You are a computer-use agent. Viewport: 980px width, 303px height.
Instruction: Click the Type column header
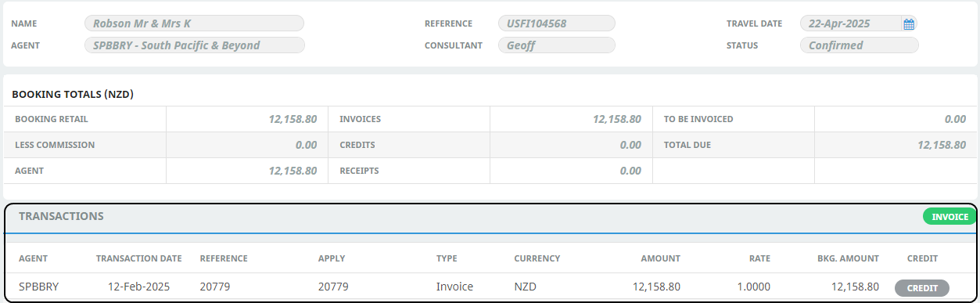447,258
